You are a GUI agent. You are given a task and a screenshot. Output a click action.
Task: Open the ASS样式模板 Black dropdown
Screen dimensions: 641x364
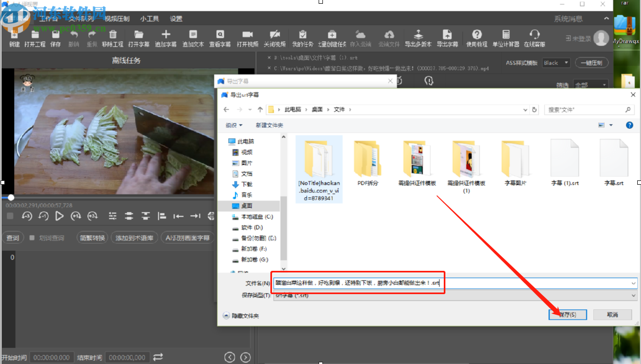click(556, 62)
